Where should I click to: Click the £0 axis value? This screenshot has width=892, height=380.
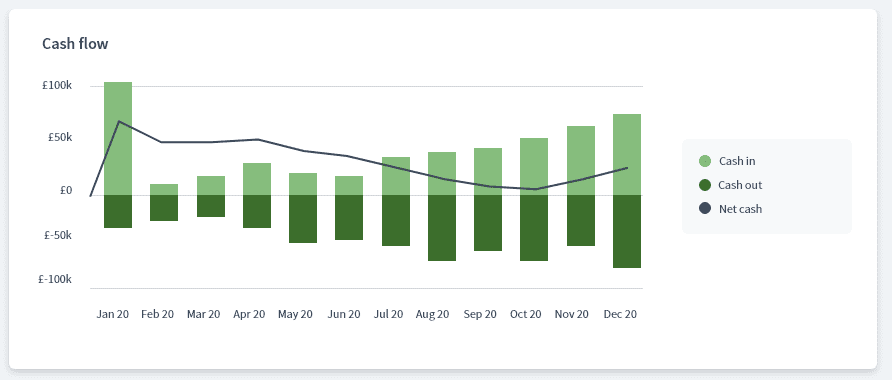tap(66, 191)
